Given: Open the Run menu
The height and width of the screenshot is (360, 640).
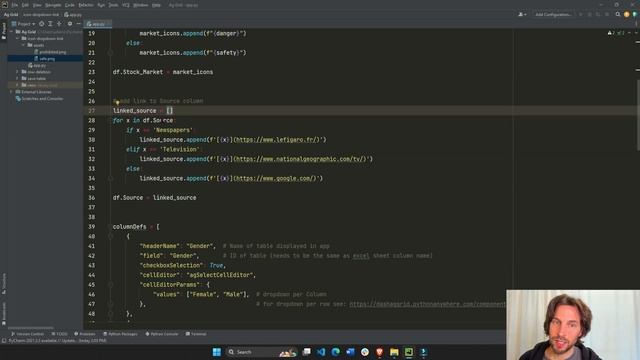Looking at the screenshot, I should point(101,5).
